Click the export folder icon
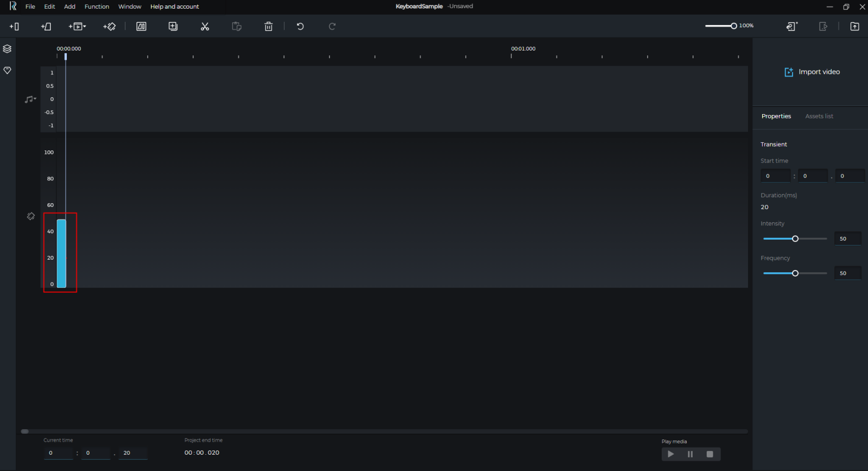The width and height of the screenshot is (868, 471). tap(854, 27)
